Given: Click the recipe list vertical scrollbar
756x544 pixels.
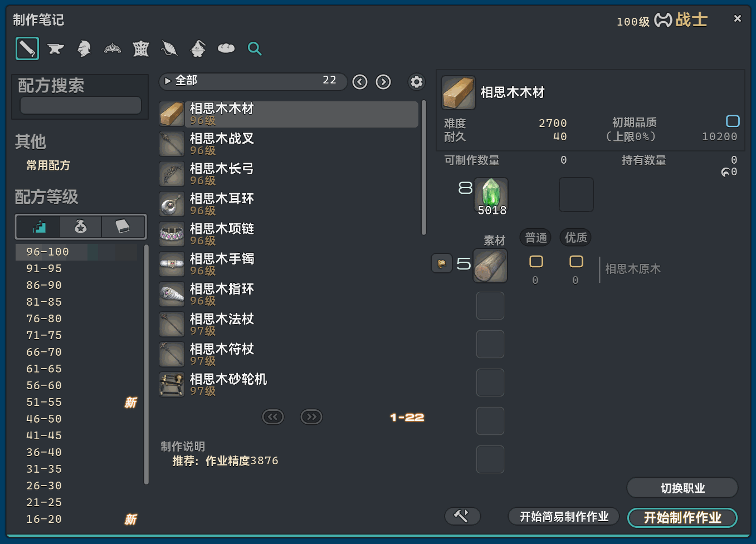Looking at the screenshot, I should pyautogui.click(x=423, y=167).
